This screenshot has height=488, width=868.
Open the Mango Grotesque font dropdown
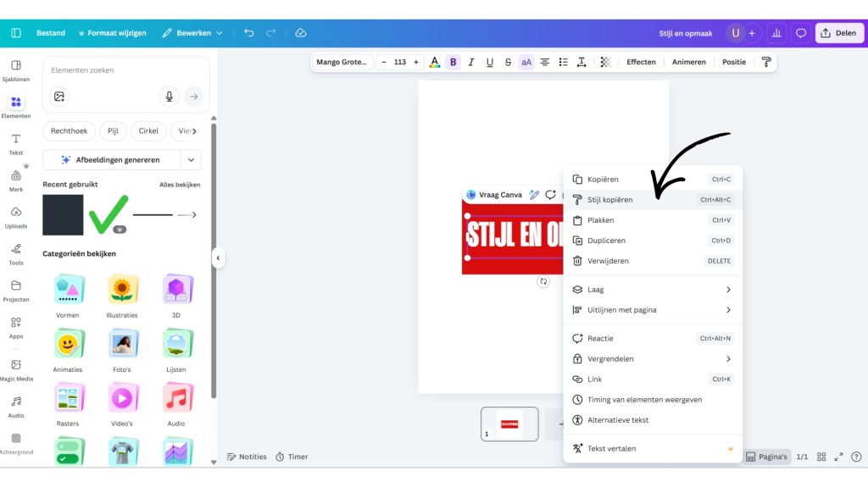coord(342,62)
